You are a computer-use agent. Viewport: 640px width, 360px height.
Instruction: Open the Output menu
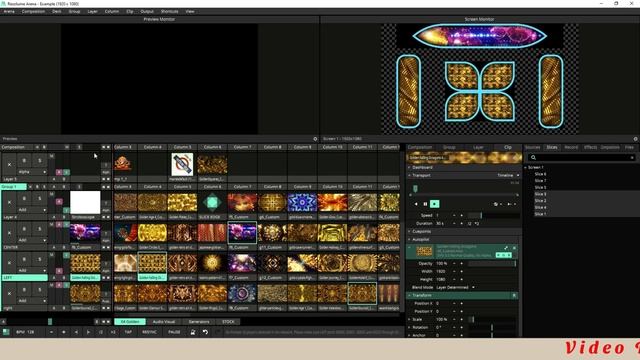tap(147, 11)
